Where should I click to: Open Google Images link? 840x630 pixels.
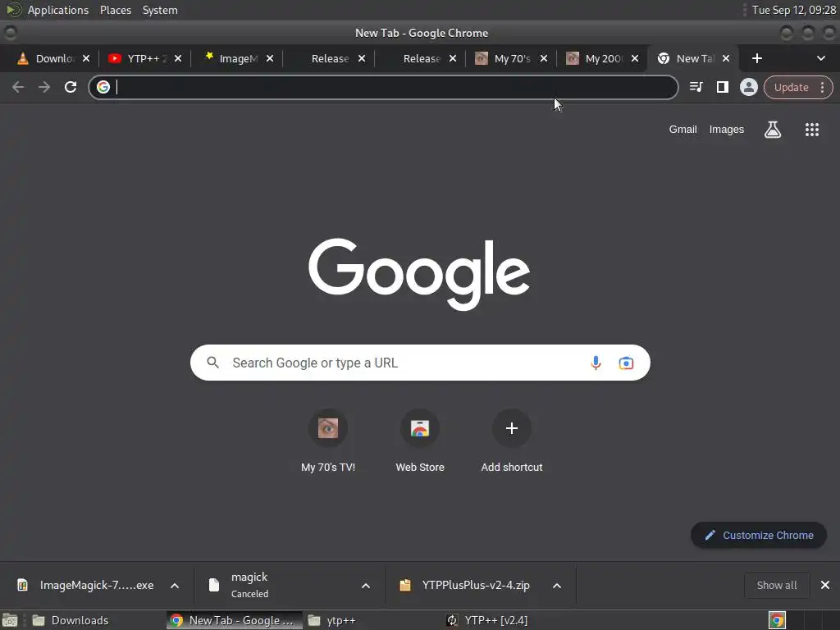coord(727,129)
